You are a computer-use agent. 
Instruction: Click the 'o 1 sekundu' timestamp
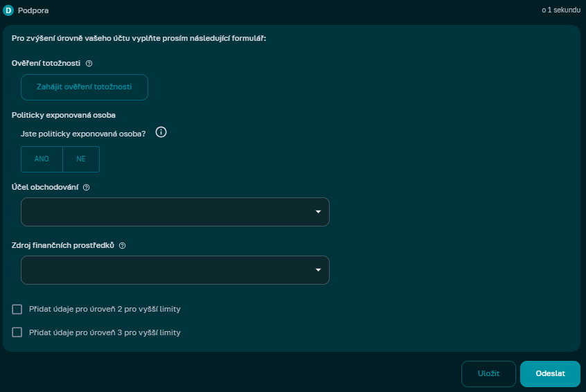pos(560,11)
